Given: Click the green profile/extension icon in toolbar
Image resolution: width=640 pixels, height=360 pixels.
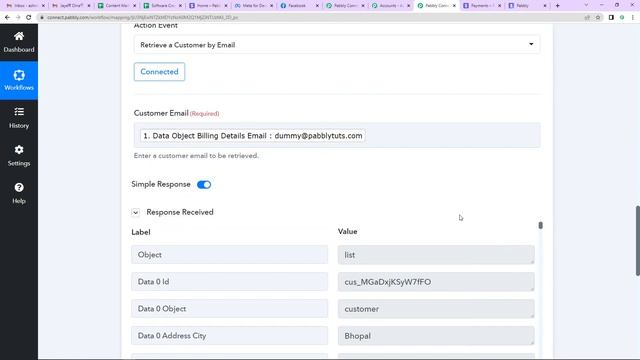Looking at the screenshot, I should (622, 18).
